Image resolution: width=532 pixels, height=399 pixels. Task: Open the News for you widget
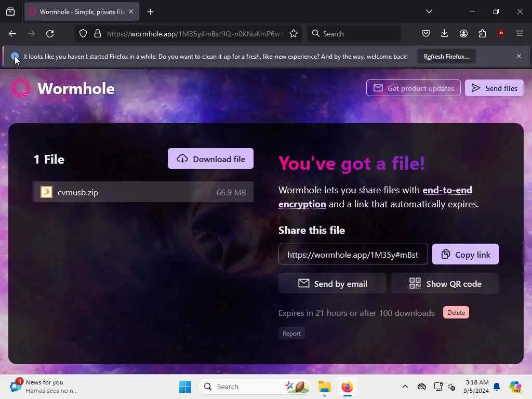coord(44,386)
